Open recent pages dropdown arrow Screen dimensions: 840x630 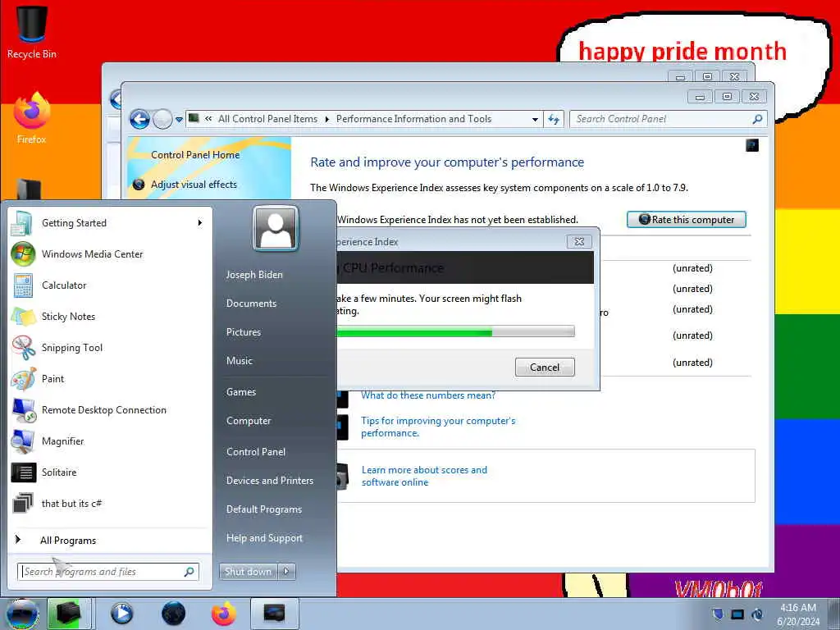[x=179, y=120]
